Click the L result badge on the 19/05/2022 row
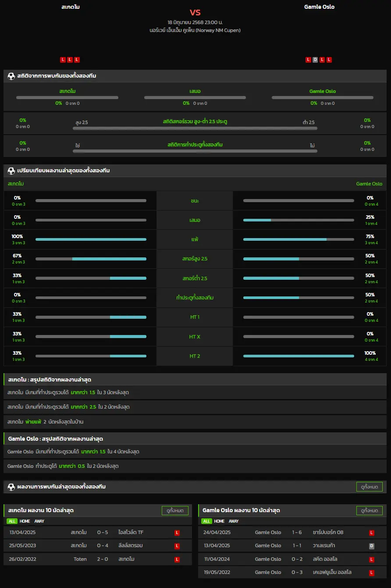 click(372, 573)
